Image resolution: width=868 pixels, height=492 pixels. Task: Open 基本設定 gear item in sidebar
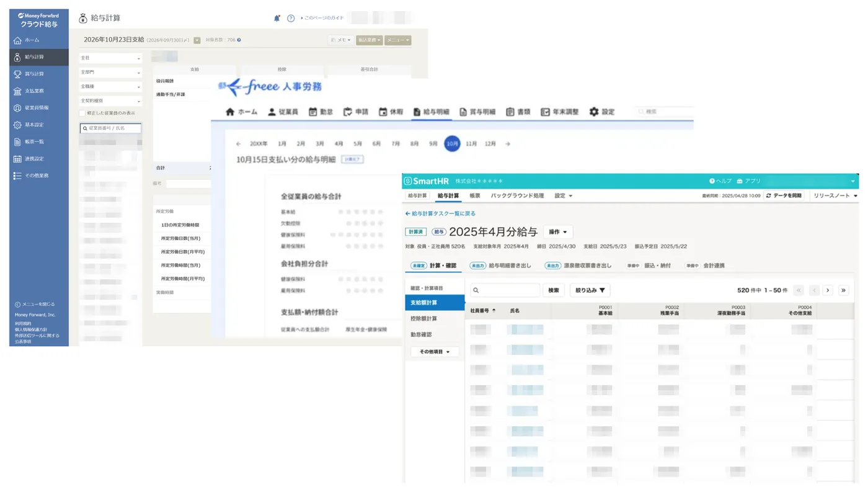[38, 125]
